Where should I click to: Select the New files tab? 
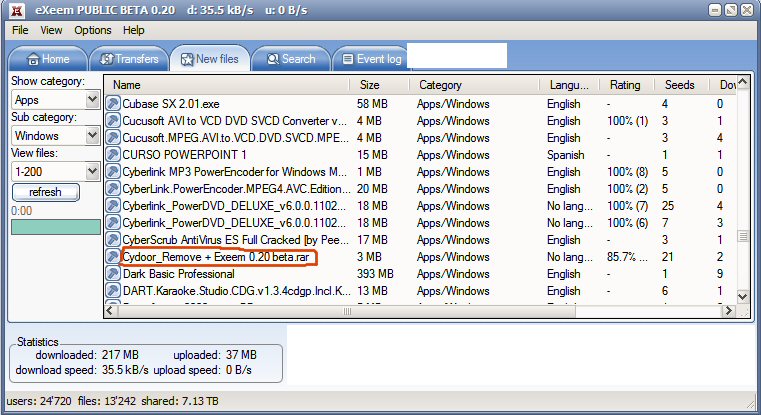210,59
